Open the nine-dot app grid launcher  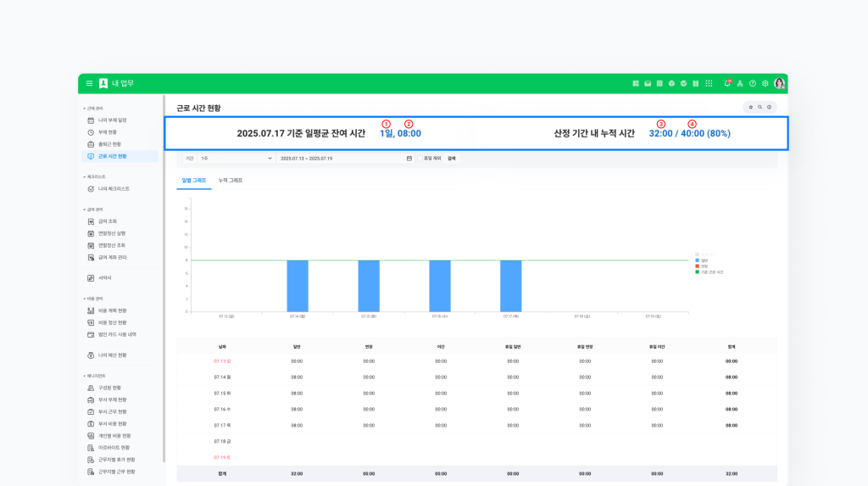pyautogui.click(x=709, y=83)
